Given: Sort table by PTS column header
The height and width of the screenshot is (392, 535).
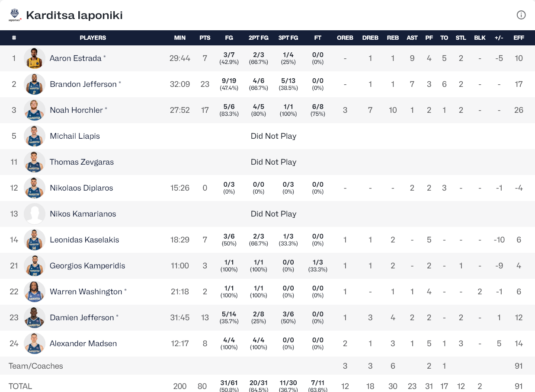Looking at the screenshot, I should [x=205, y=38].
